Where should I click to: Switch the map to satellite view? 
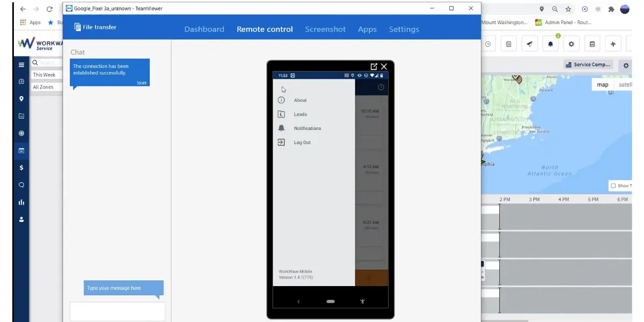[x=625, y=85]
